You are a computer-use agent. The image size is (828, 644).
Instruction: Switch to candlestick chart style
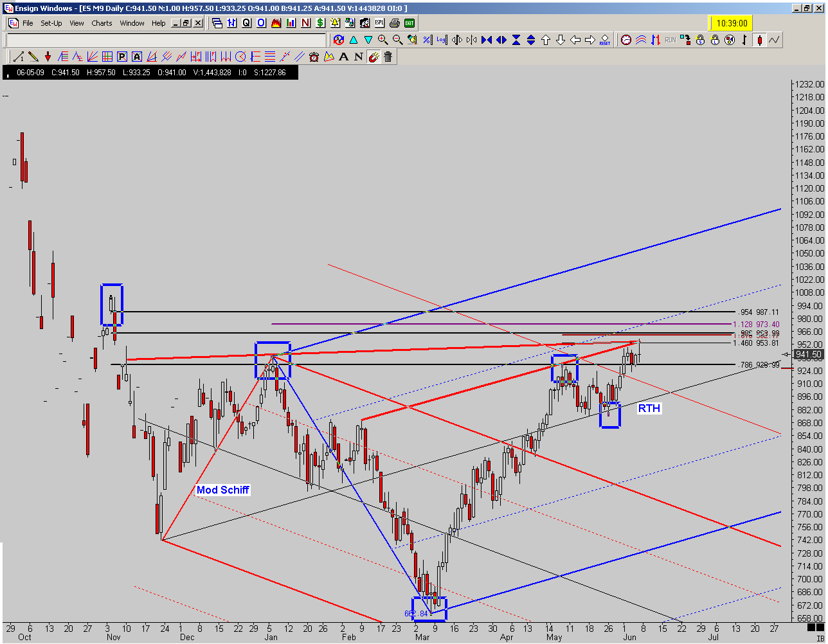759,40
